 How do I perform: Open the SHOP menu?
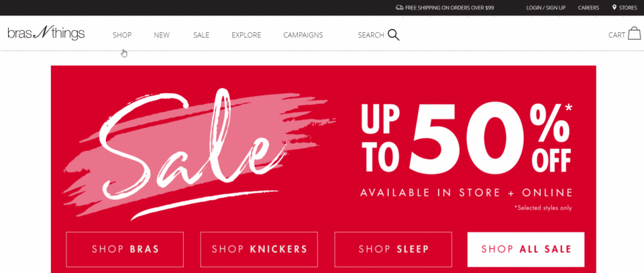[x=122, y=36]
